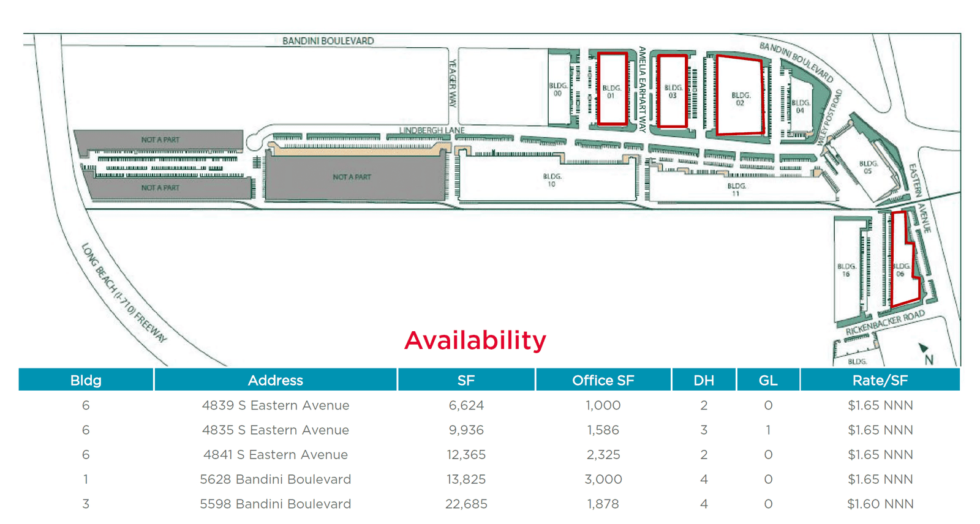Click the $1.60 NNN rate cell
This screenshot has height=524, width=980.
[x=880, y=504]
